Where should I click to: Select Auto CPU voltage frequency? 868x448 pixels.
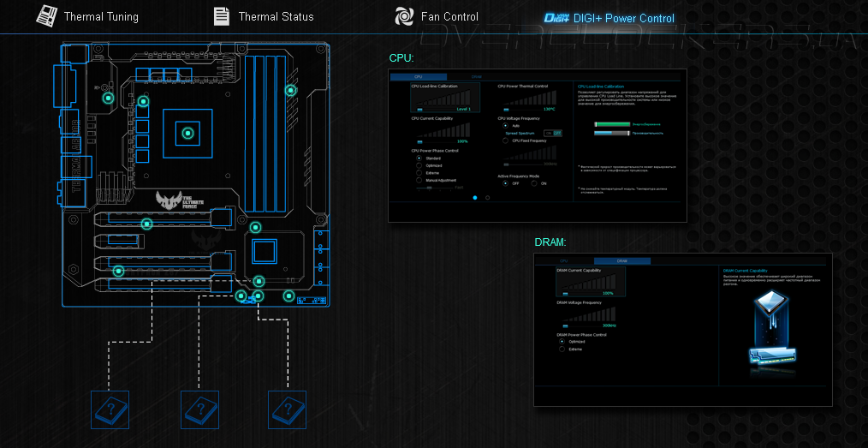point(505,126)
